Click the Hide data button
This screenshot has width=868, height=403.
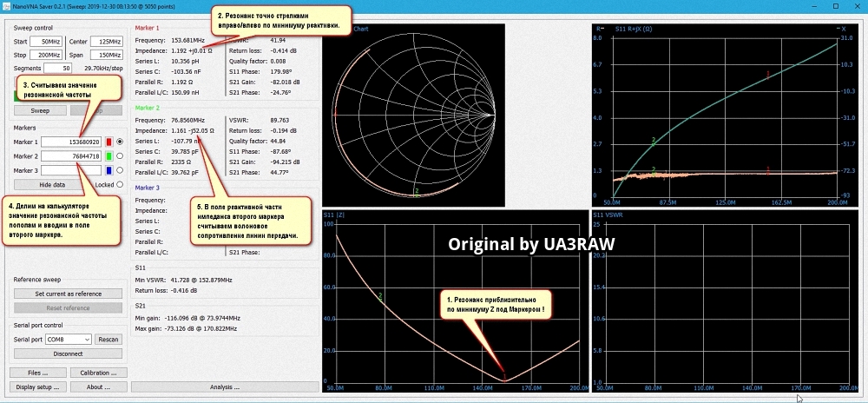click(x=52, y=184)
